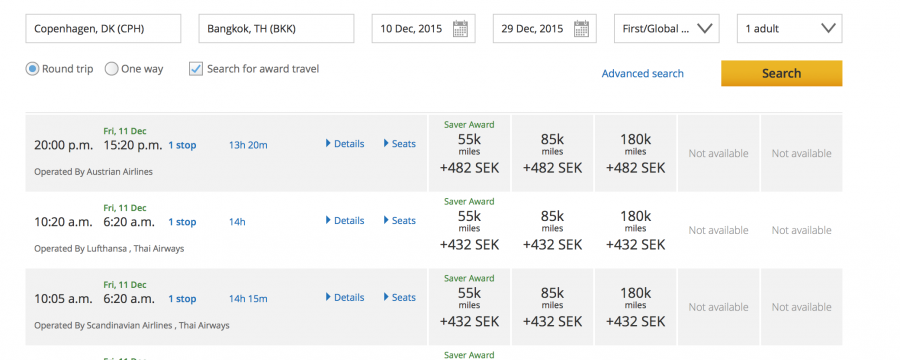The height and width of the screenshot is (360, 900).
Task: Expand Seats arrow for Austrian Airlines flight
Action: (399, 144)
